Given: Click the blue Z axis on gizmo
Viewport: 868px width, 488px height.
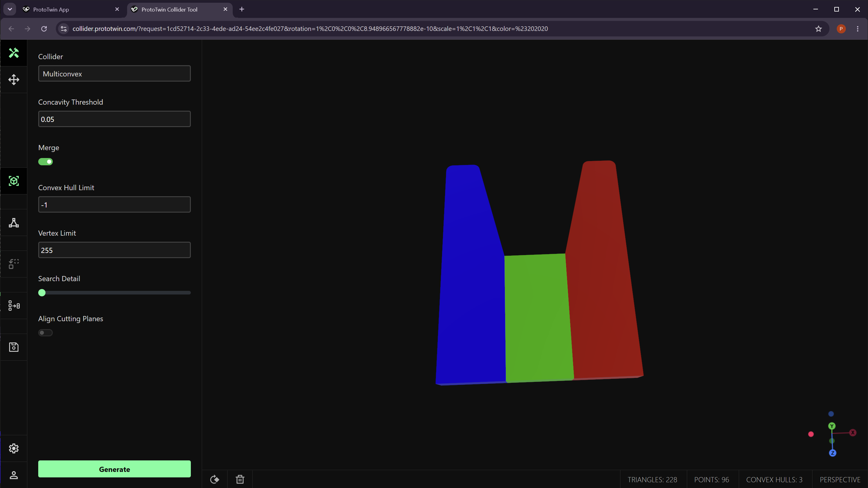Looking at the screenshot, I should (x=833, y=453).
